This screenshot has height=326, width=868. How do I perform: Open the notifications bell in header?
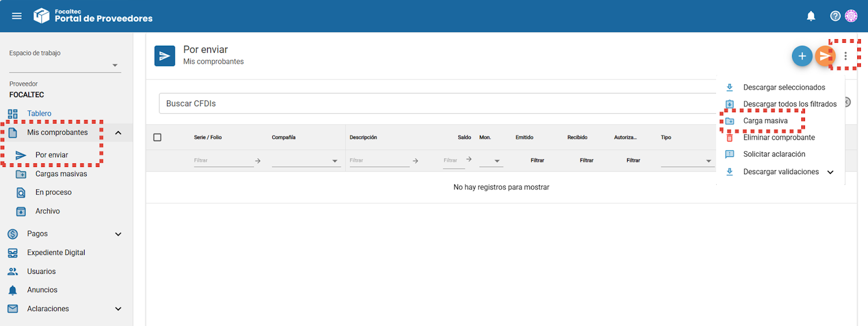pos(811,16)
